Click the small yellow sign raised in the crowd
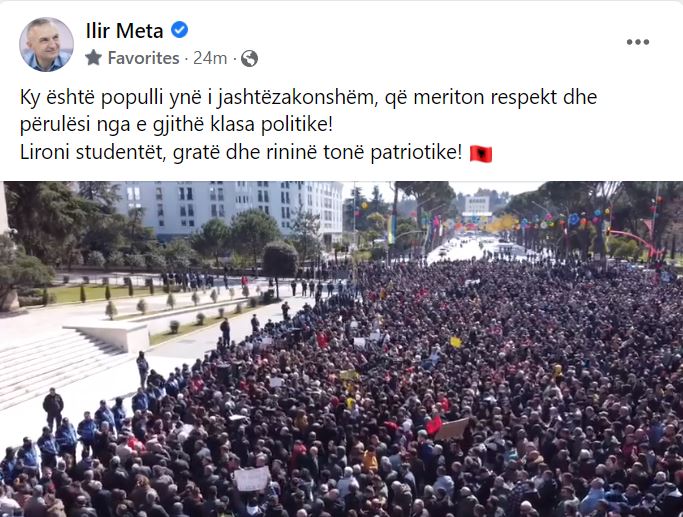Screen dimensions: 683x517 456,342
